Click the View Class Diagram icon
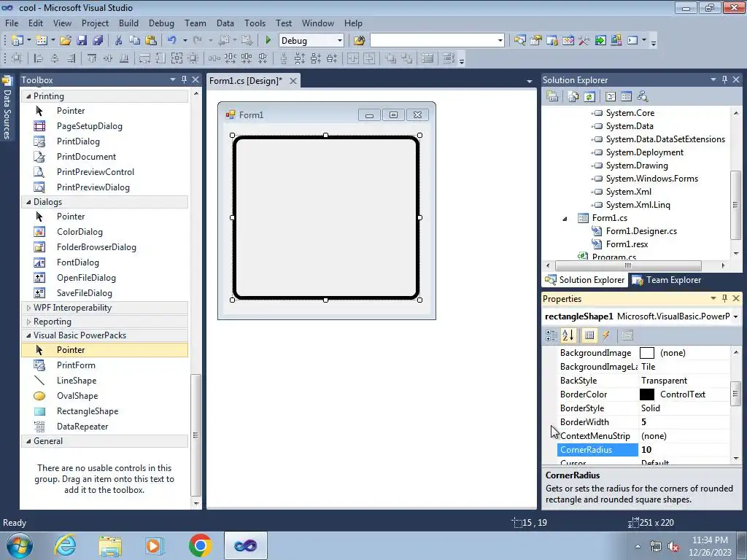Image resolution: width=747 pixels, height=560 pixels. coord(643,97)
